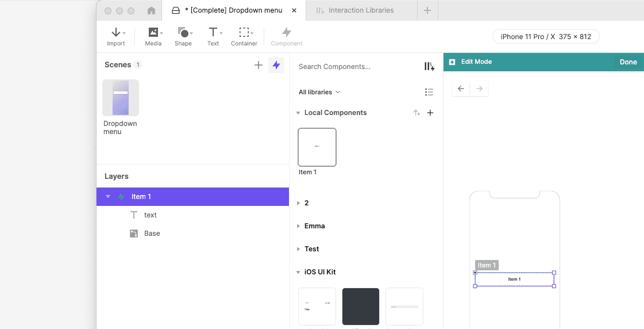
Task: Select the Container tool
Action: (244, 37)
